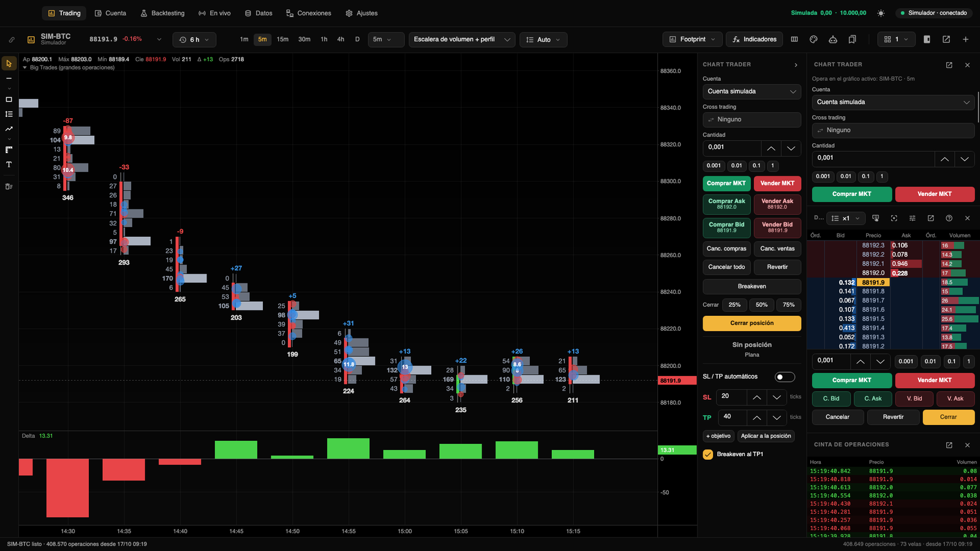Open the Footprint chart type dropdown
The width and height of the screenshot is (980, 551).
(692, 39)
